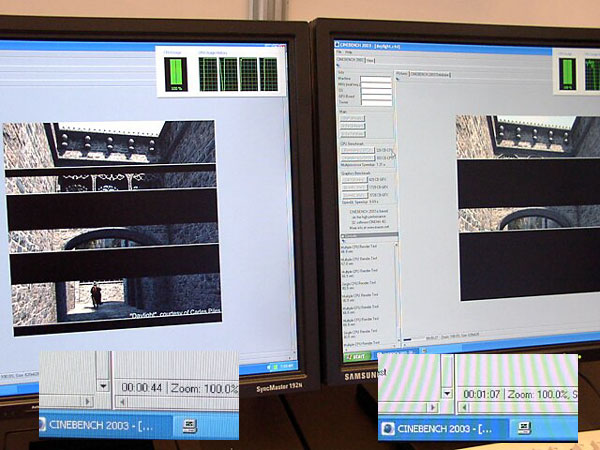Click the last CPU usage history graph
600x450 pixels.
click(268, 74)
